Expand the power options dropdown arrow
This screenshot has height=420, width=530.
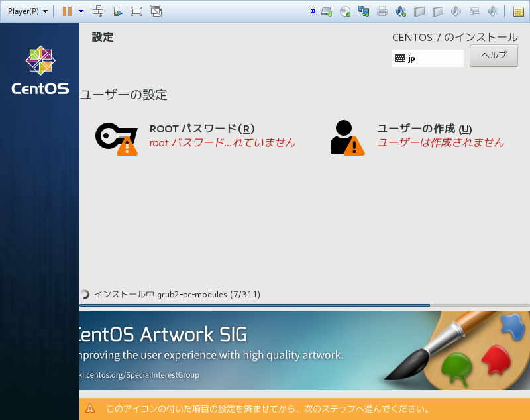point(81,11)
